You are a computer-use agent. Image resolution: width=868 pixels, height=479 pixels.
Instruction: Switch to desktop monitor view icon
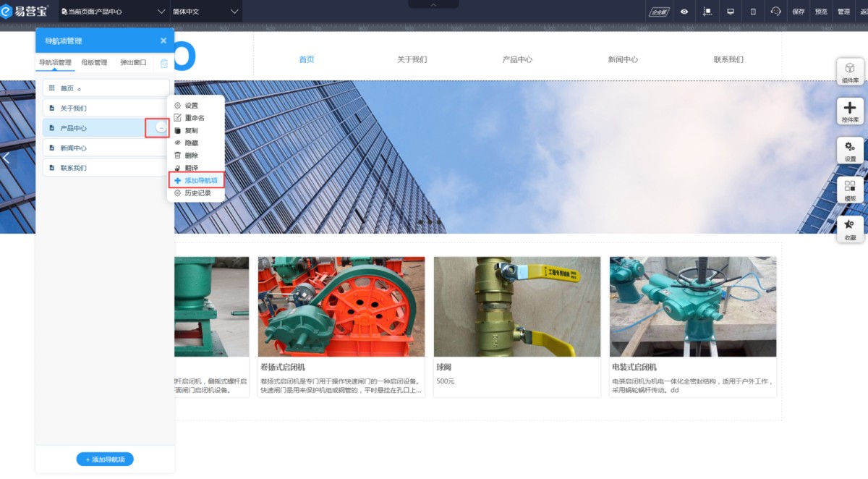pos(731,12)
